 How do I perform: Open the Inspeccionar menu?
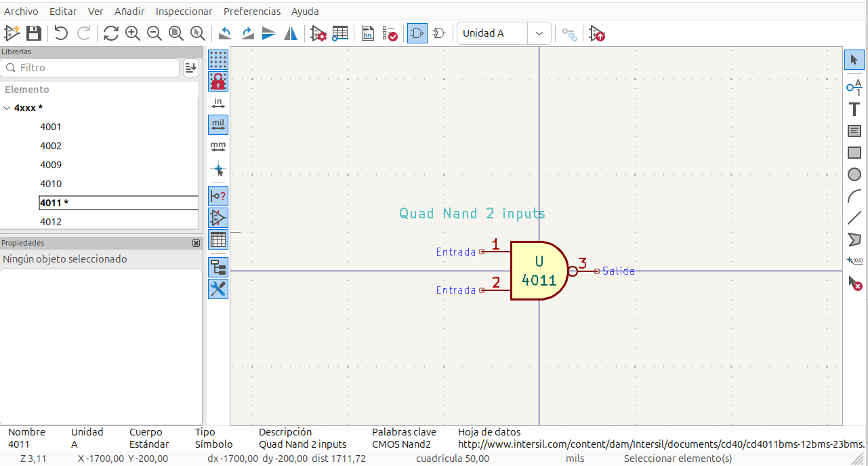[x=184, y=12]
